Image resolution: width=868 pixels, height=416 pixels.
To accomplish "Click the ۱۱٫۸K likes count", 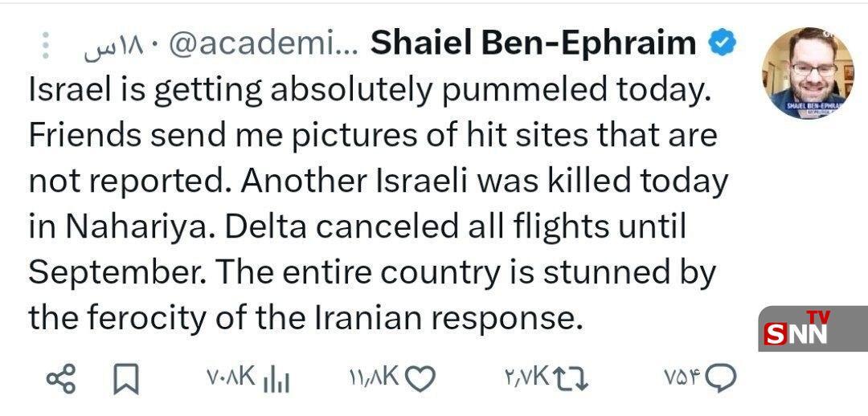I will pos(375,377).
